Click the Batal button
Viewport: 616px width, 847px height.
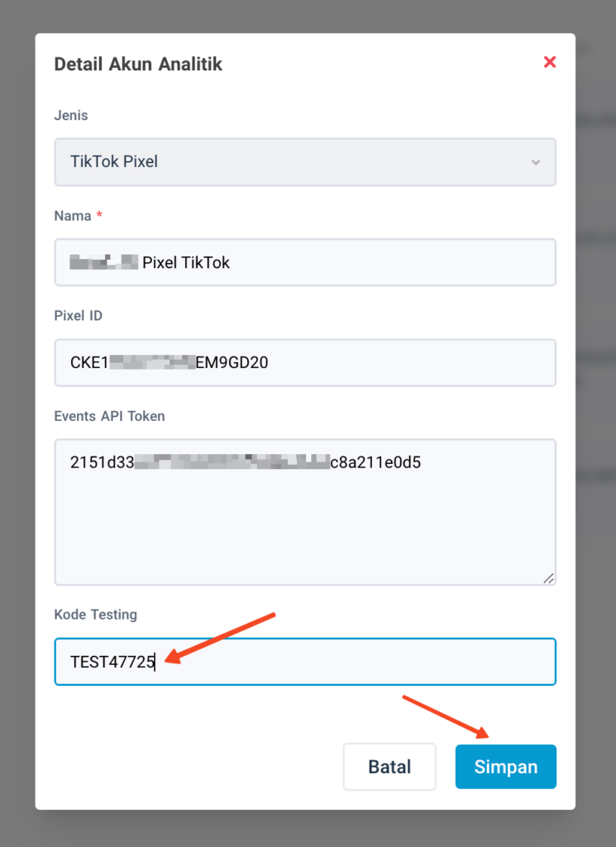click(389, 767)
